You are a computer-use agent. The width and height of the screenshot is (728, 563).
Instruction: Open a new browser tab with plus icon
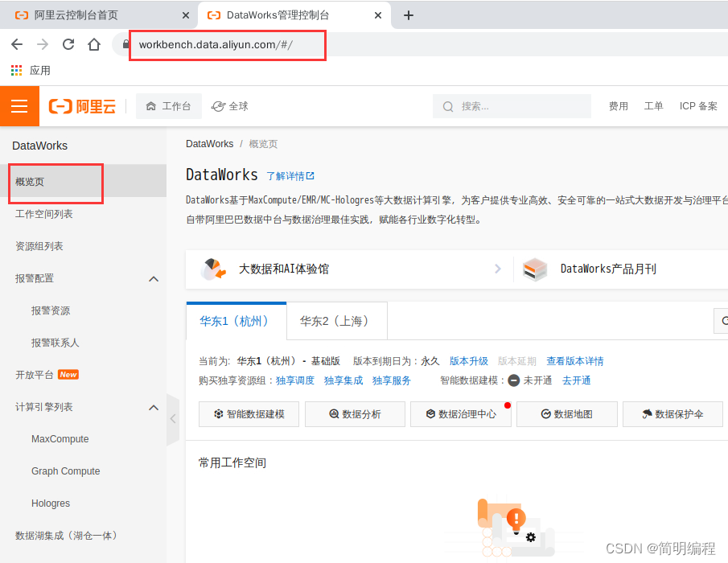click(x=409, y=15)
